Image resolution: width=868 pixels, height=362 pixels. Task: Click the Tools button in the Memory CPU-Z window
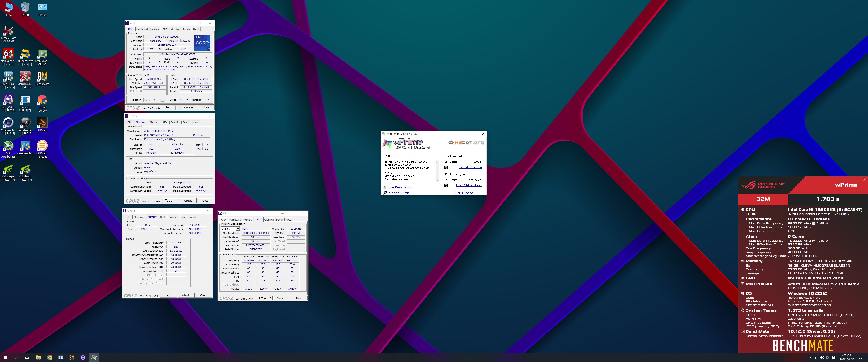click(x=167, y=295)
